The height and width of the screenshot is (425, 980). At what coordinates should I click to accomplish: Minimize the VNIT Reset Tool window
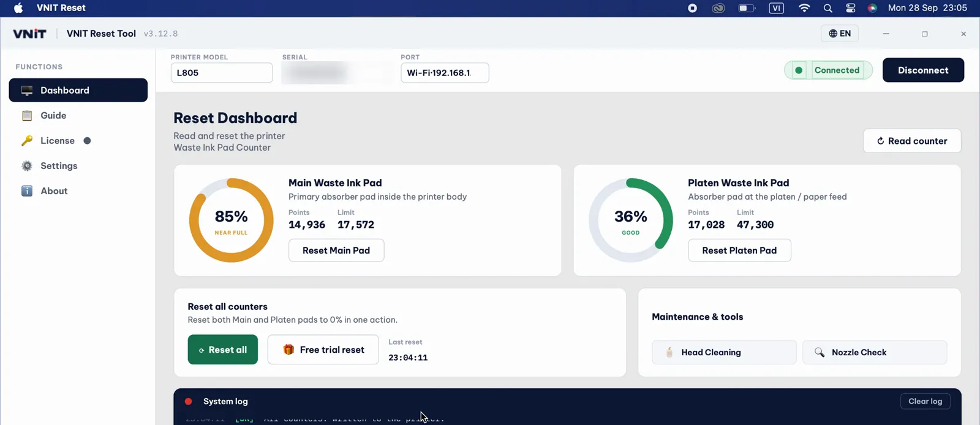coord(886,34)
